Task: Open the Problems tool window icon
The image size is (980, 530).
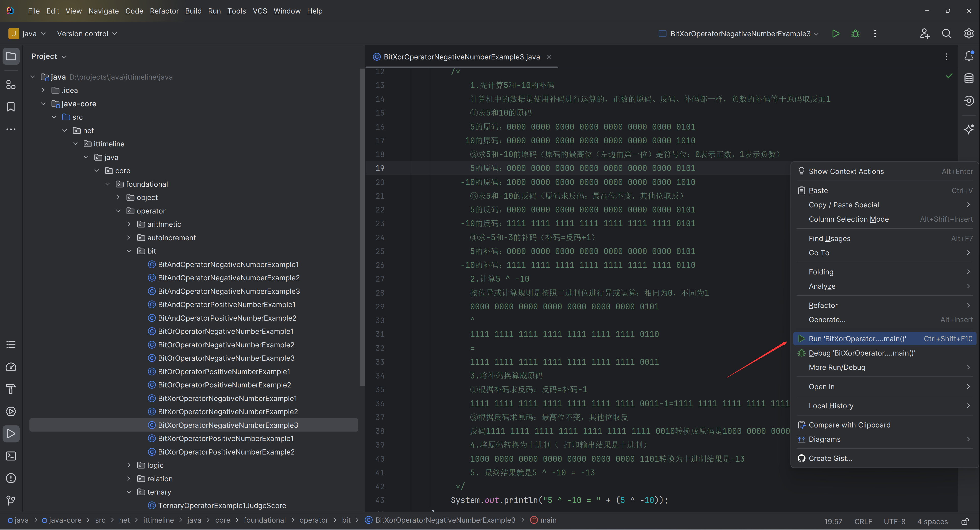Action: click(11, 478)
